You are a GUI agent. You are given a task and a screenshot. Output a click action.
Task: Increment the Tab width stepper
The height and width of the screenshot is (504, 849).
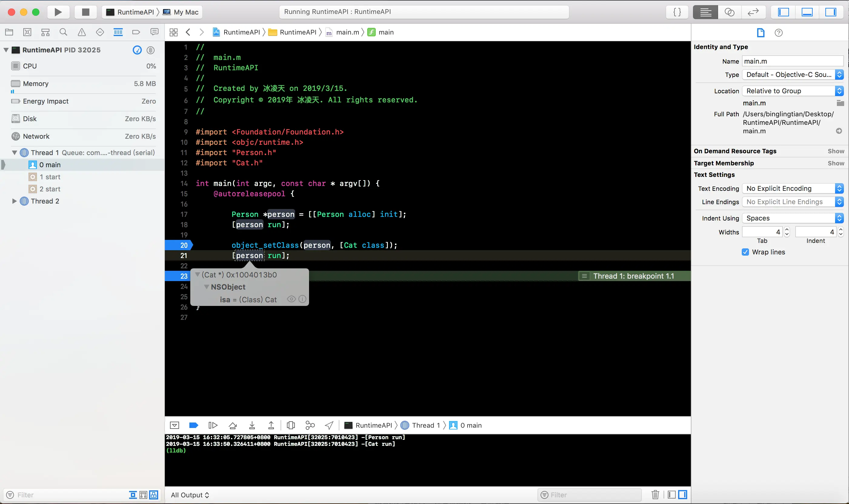coord(787,230)
